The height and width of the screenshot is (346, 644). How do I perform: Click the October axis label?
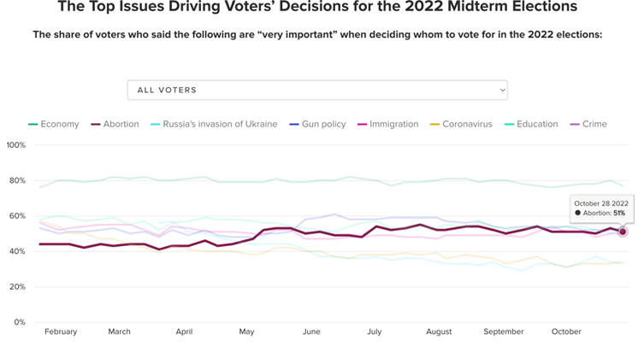click(x=566, y=331)
